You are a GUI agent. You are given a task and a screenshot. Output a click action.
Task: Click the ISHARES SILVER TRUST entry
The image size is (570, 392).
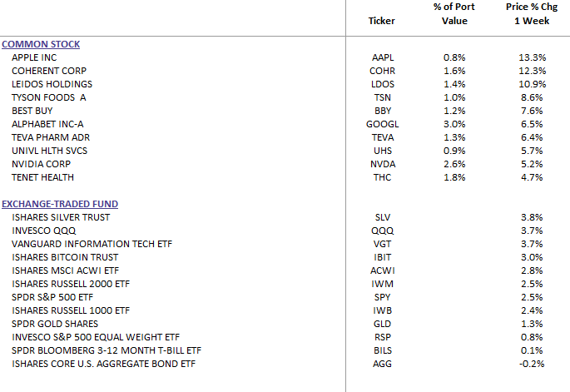pyautogui.click(x=61, y=217)
